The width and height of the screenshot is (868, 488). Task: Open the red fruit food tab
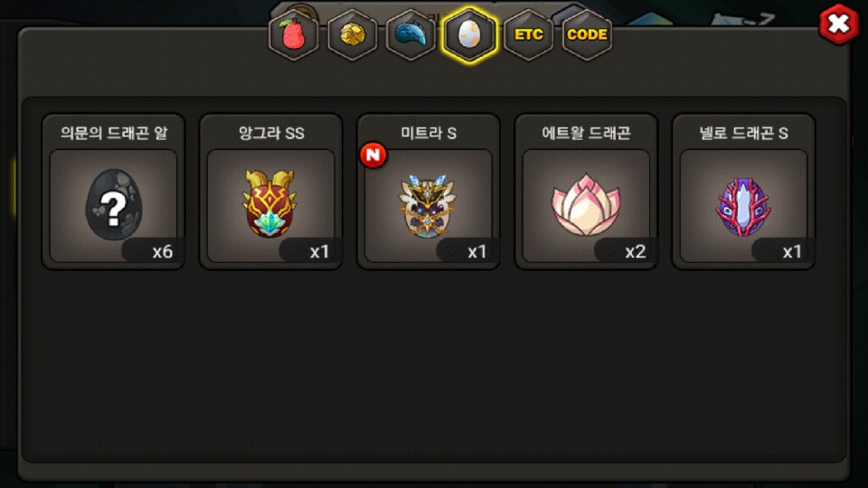point(293,35)
